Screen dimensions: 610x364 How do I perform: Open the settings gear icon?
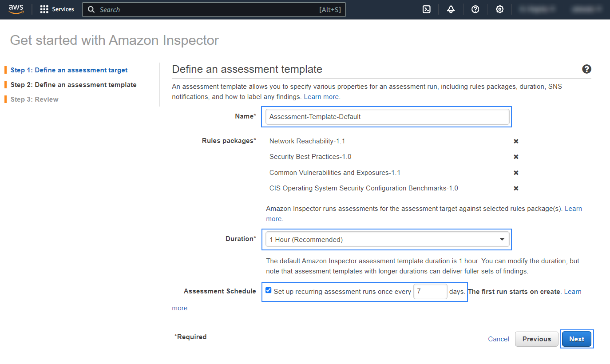tap(499, 9)
